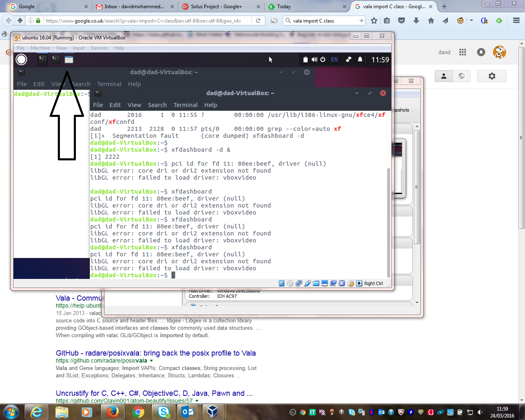Bookmark this page star icon
The height and width of the screenshot is (420, 525).
(x=374, y=21)
